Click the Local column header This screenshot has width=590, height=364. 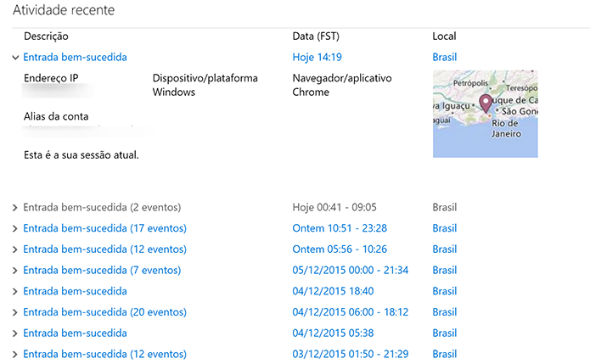tap(444, 36)
